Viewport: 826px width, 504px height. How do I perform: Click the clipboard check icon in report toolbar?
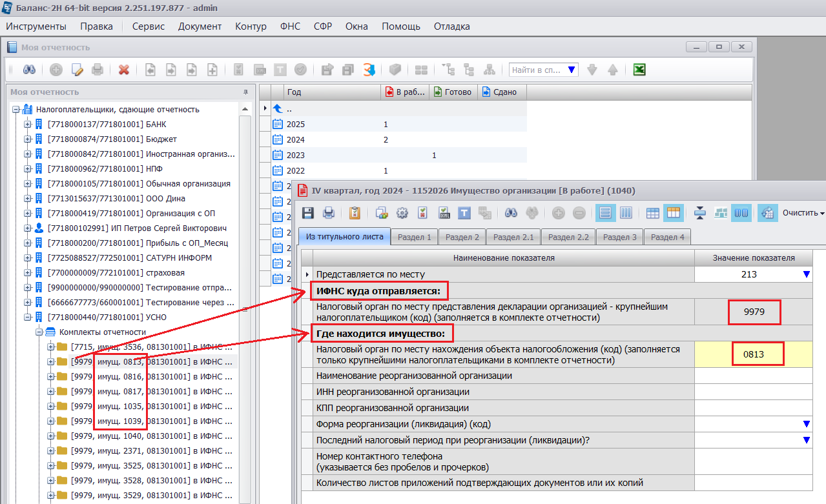pyautogui.click(x=355, y=212)
